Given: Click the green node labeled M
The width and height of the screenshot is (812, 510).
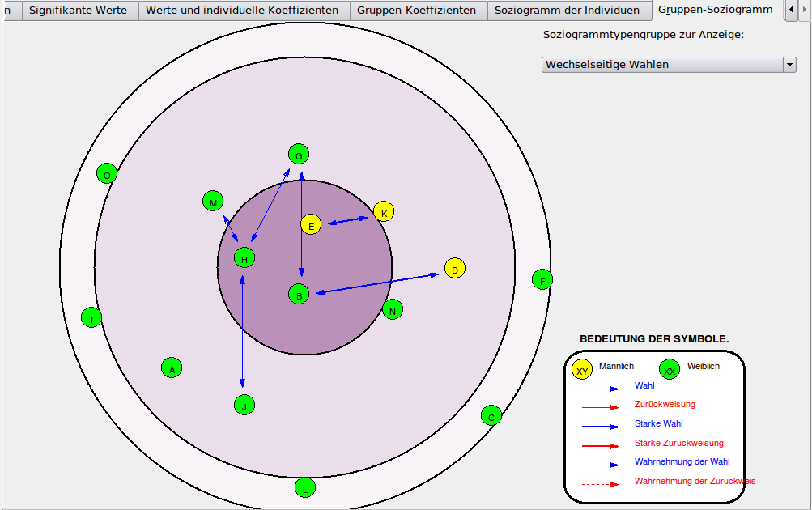Looking at the screenshot, I should point(213,202).
